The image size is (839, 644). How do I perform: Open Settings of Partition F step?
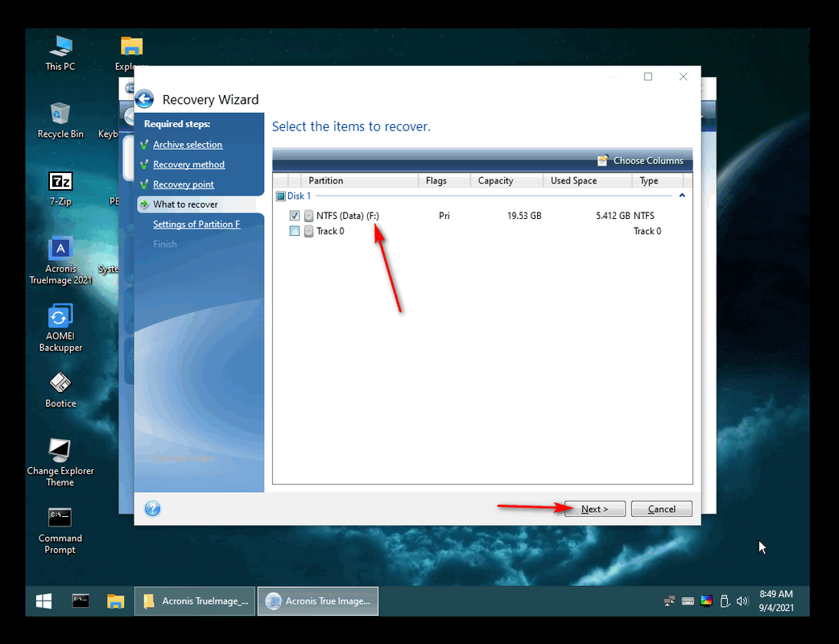tap(196, 224)
